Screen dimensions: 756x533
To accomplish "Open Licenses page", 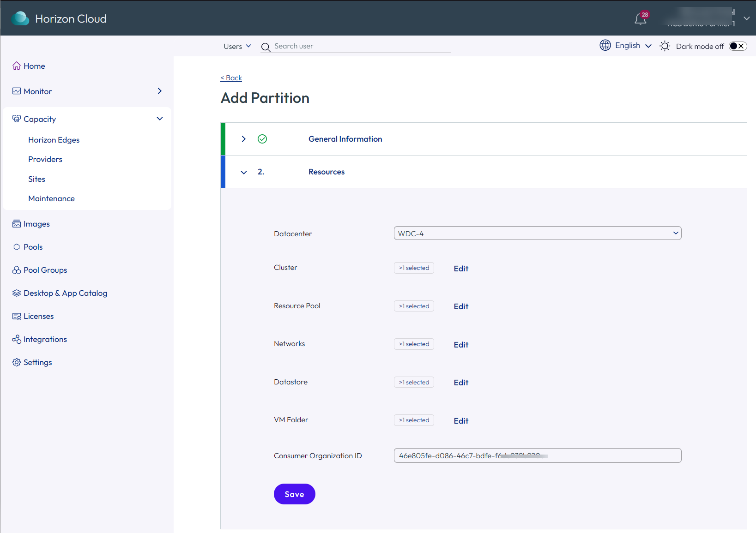I will tap(39, 316).
